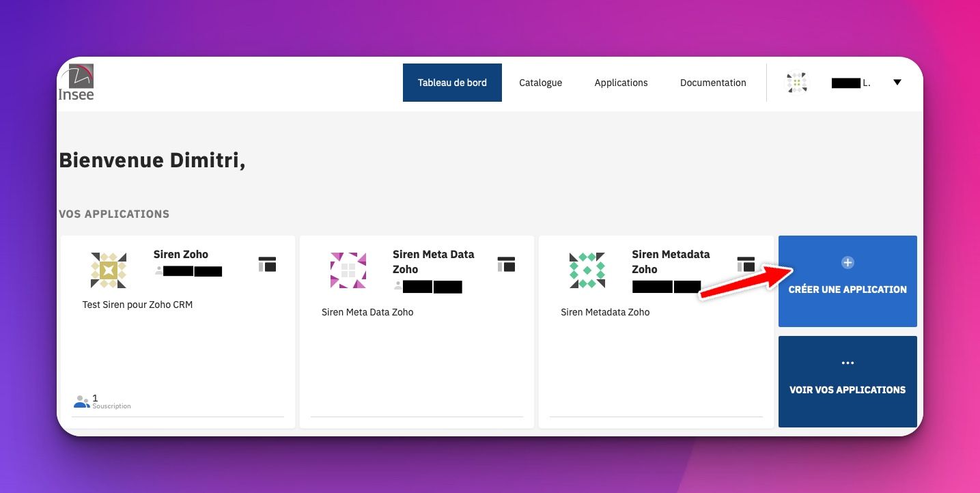The width and height of the screenshot is (980, 493).
Task: Click the owner person icon under Siren Zoho
Action: (x=158, y=271)
